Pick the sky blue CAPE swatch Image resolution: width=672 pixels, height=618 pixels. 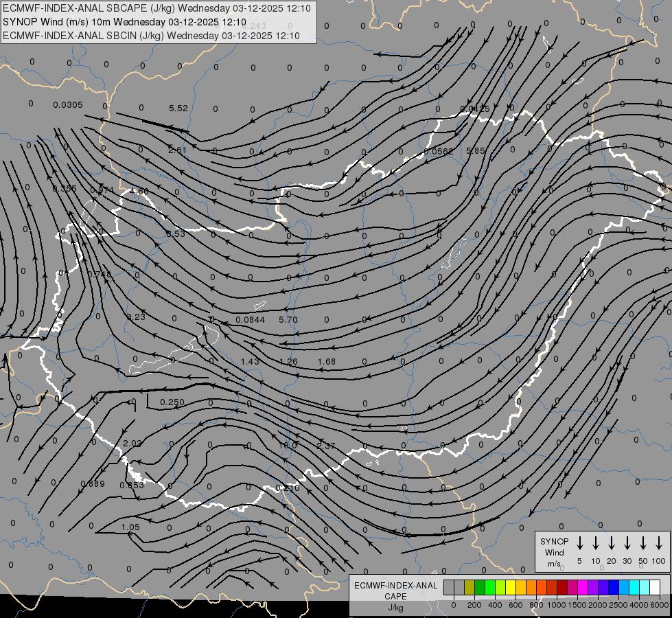pyautogui.click(x=624, y=587)
